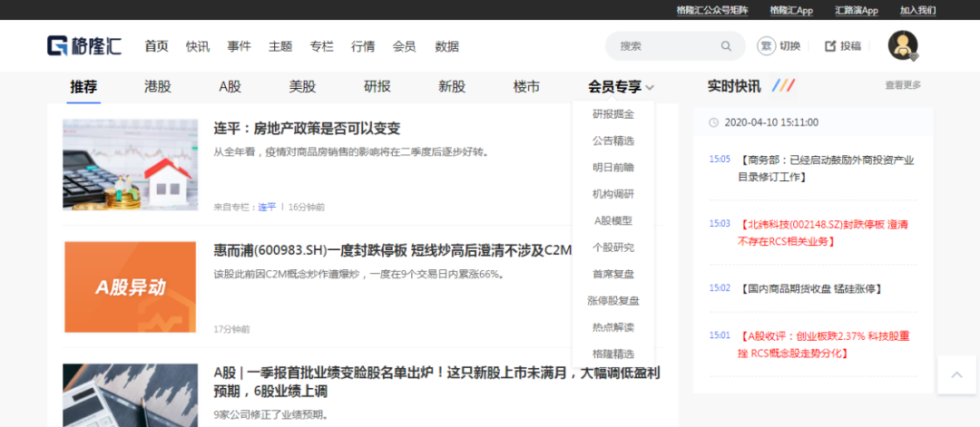
Task: Select the 推荐 tab
Action: 83,87
